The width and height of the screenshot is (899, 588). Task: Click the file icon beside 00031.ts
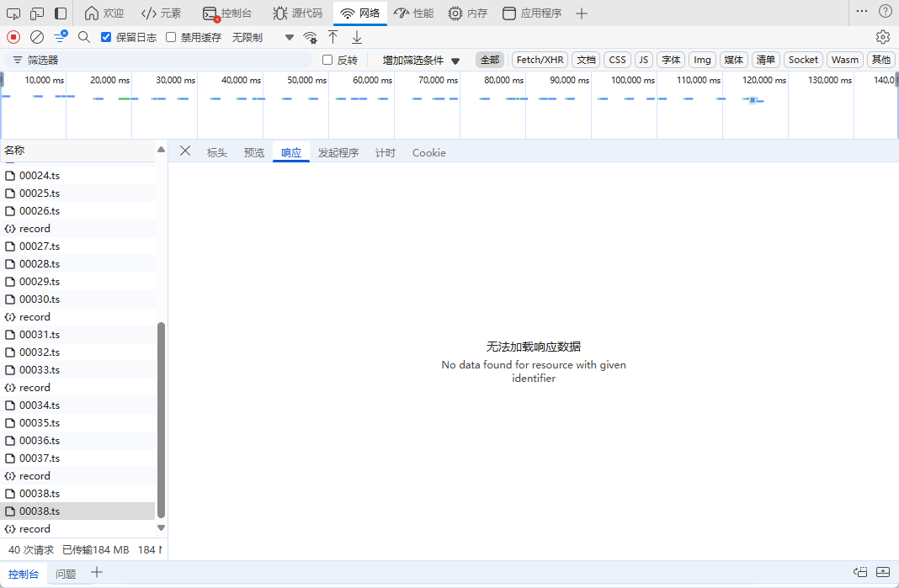(x=10, y=334)
